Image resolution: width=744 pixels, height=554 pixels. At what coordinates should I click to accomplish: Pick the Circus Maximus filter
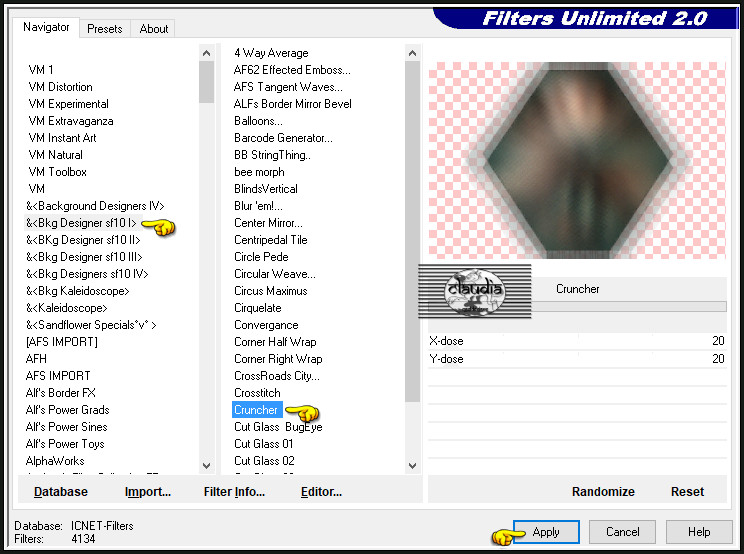[x=270, y=291]
